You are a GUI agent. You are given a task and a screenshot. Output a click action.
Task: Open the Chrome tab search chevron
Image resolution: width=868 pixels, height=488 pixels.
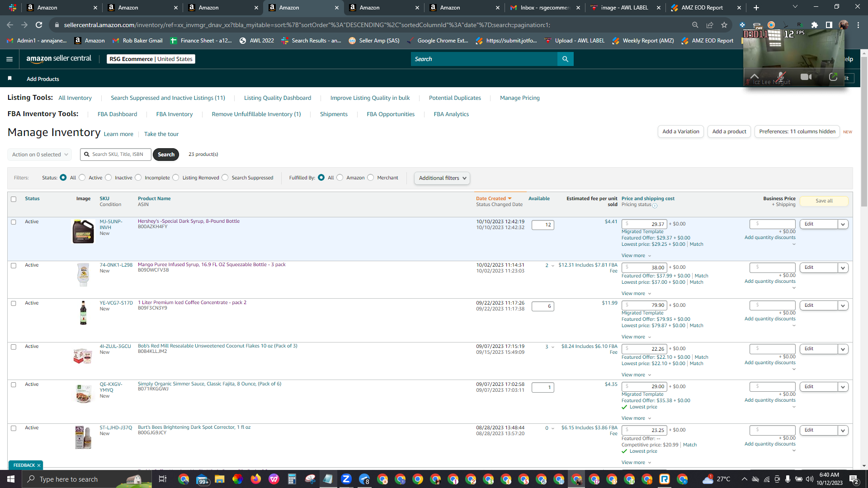point(795,7)
